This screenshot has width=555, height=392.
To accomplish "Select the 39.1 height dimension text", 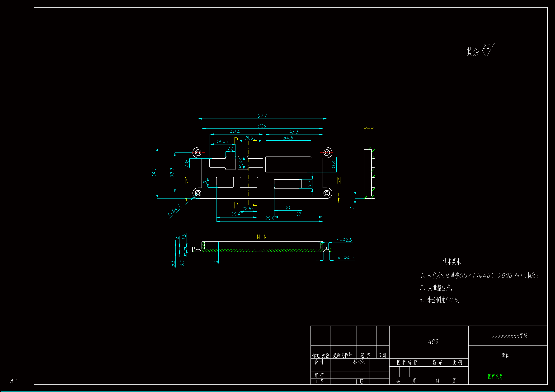I will (x=154, y=173).
